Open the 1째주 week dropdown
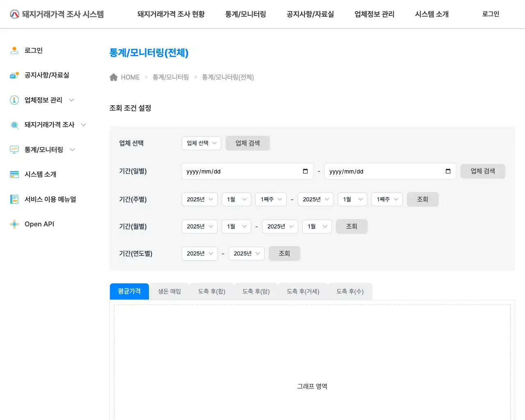Viewport: 525px width, 420px height. (271, 199)
